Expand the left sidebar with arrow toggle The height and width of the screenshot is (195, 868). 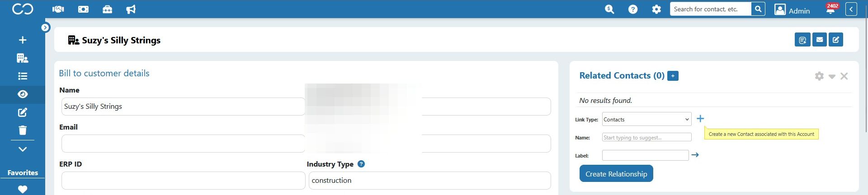[45, 28]
